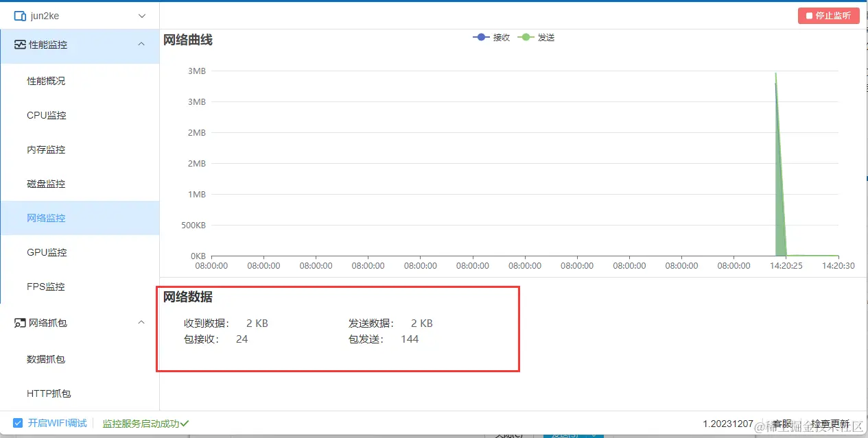Click the 网络数据 heading

click(x=188, y=297)
